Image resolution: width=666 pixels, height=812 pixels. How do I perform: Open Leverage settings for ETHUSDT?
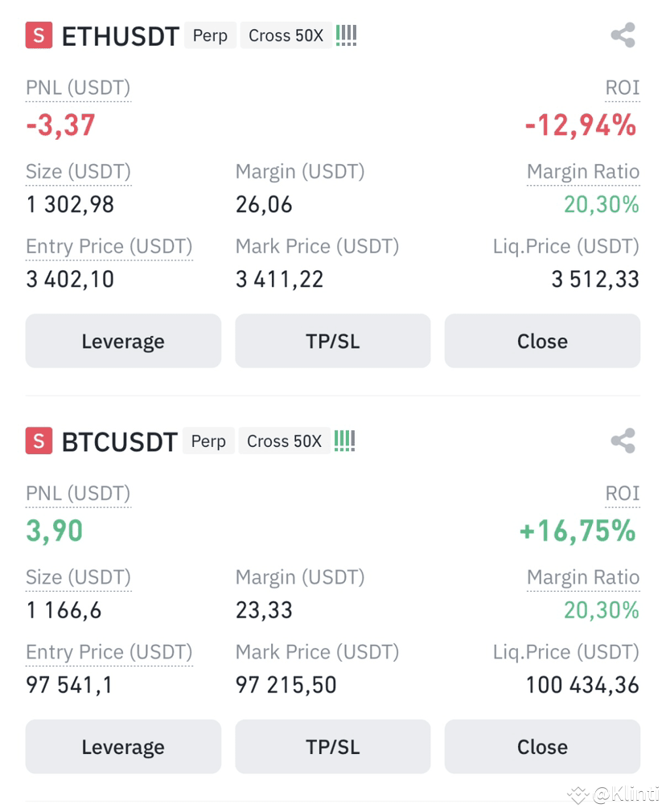123,341
